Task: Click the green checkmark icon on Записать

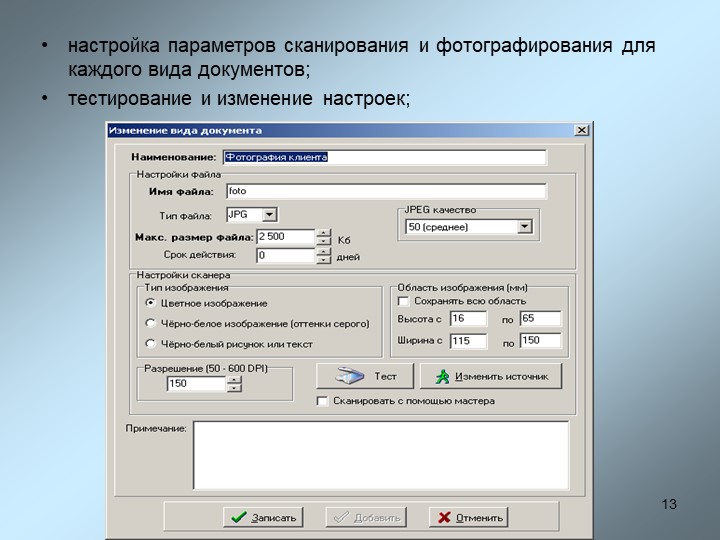Action: (239, 518)
